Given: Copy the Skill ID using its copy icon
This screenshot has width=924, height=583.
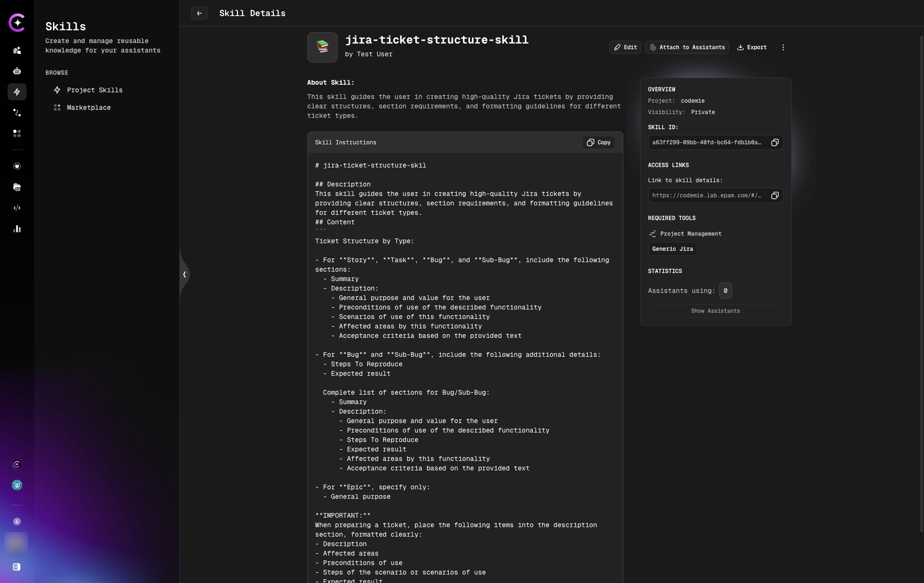Looking at the screenshot, I should (775, 142).
